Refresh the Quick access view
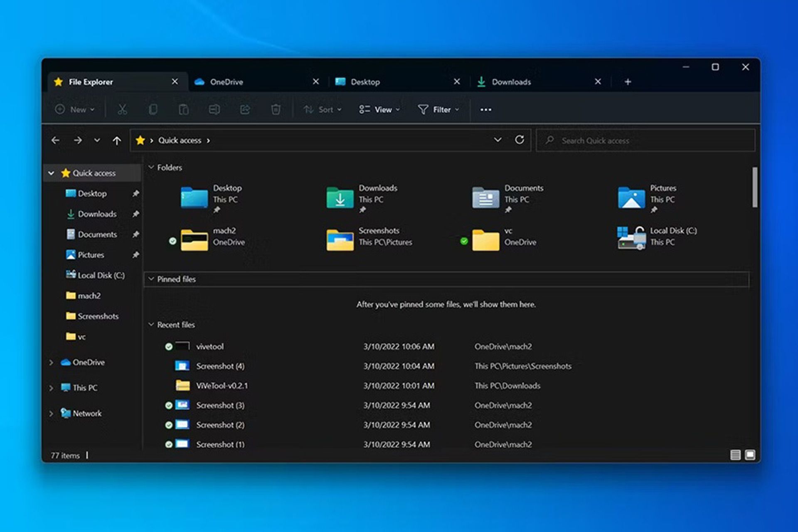Image resolution: width=798 pixels, height=532 pixels. pos(519,140)
